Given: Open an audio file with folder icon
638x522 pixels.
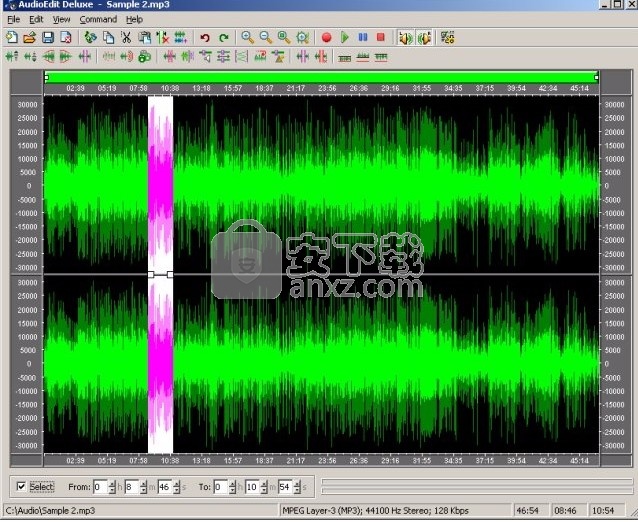Looking at the screenshot, I should pyautogui.click(x=30, y=37).
